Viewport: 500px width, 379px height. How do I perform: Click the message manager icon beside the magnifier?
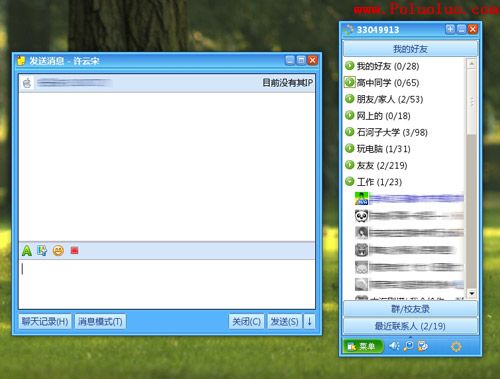point(423,346)
